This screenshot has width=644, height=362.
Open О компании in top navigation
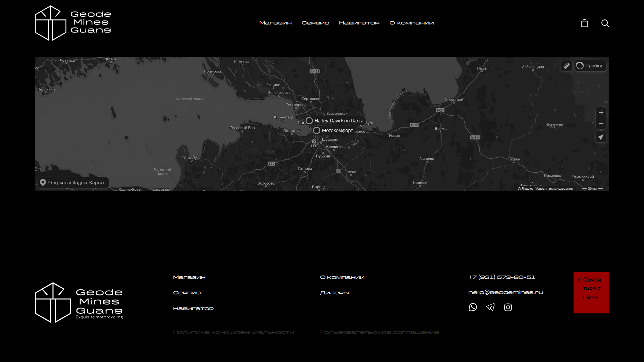tap(412, 23)
